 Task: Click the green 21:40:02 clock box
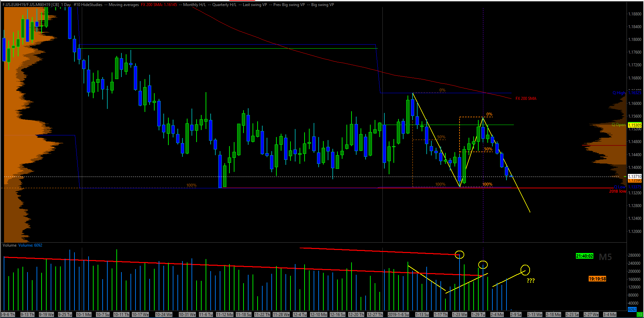click(585, 256)
